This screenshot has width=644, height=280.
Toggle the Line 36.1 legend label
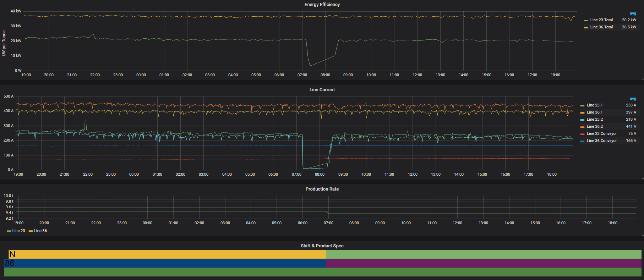tap(594, 112)
